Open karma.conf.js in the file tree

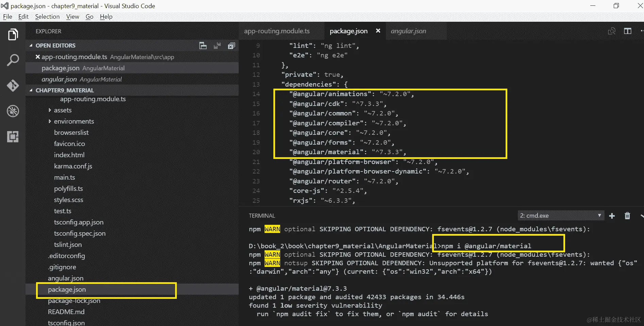click(x=73, y=166)
